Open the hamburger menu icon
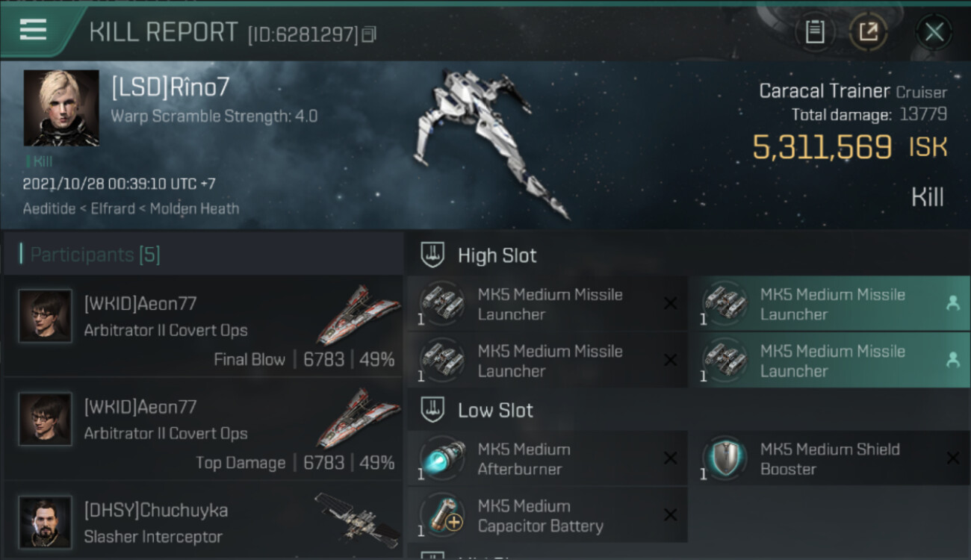Image resolution: width=971 pixels, height=560 pixels. click(33, 30)
